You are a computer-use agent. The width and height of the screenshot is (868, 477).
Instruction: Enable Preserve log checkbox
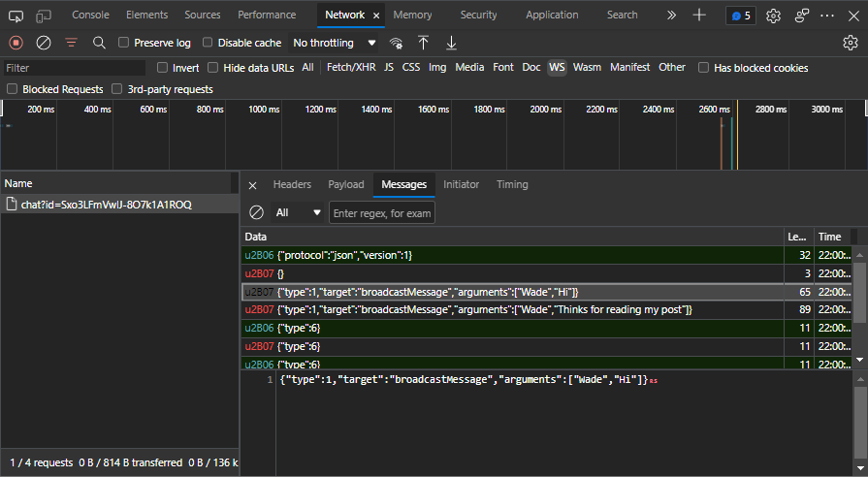(123, 42)
